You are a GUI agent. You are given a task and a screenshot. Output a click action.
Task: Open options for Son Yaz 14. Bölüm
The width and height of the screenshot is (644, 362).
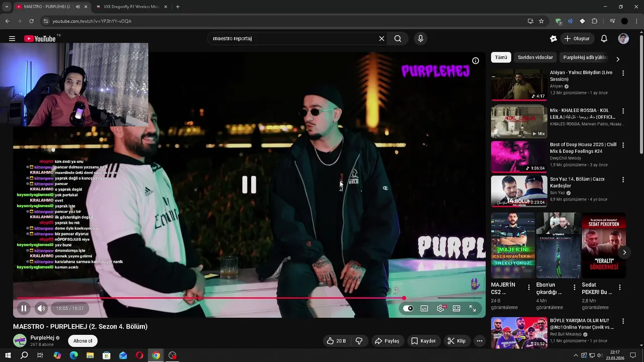[623, 179]
